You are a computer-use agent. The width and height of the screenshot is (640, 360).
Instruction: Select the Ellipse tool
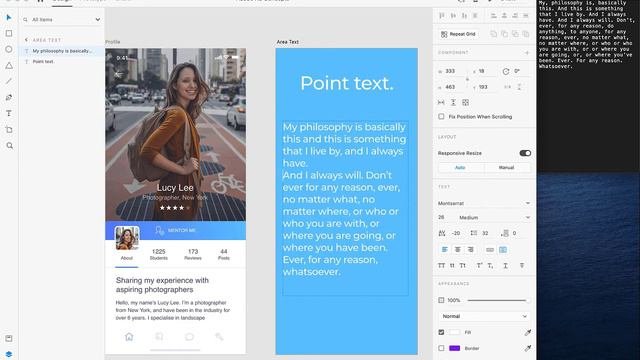coord(9,49)
